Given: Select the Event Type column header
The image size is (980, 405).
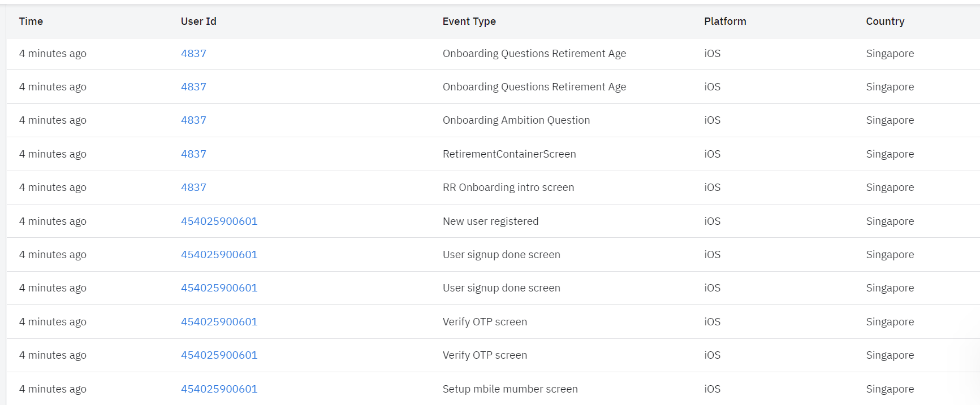Looking at the screenshot, I should coord(469,21).
